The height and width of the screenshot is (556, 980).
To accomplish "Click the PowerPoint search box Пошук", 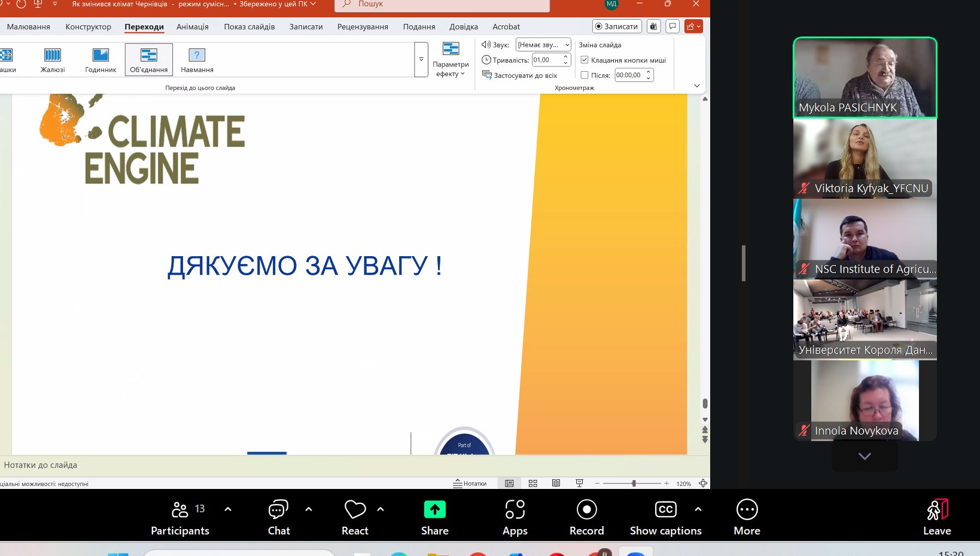I will point(442,5).
